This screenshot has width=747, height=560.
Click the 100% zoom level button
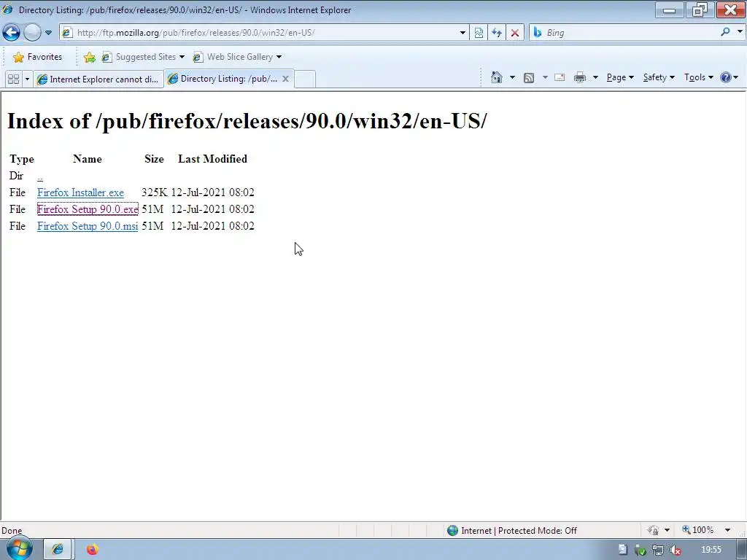click(x=698, y=530)
